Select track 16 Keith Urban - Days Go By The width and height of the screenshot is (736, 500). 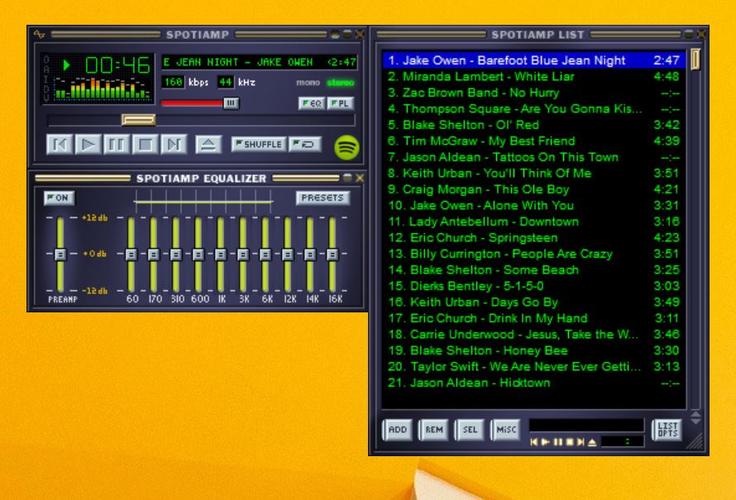[x=534, y=302]
